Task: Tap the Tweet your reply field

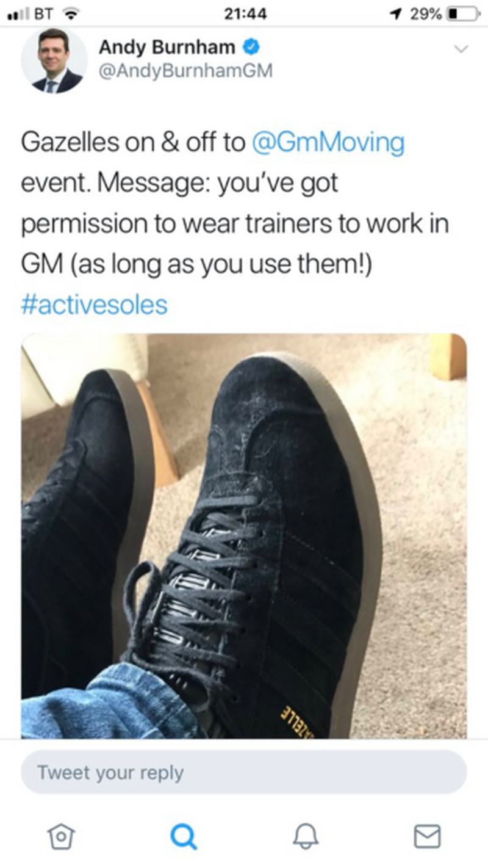Action: (x=243, y=772)
